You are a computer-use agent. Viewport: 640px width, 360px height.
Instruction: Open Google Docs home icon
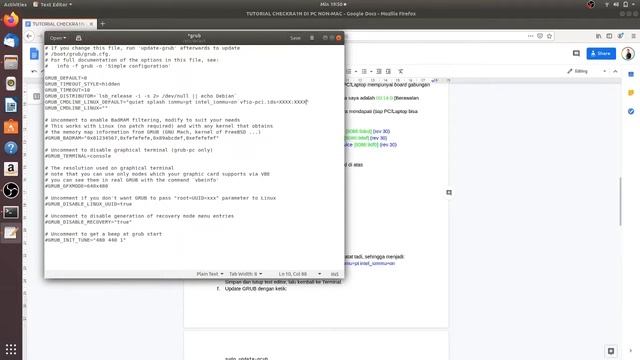pyautogui.click(x=34, y=53)
